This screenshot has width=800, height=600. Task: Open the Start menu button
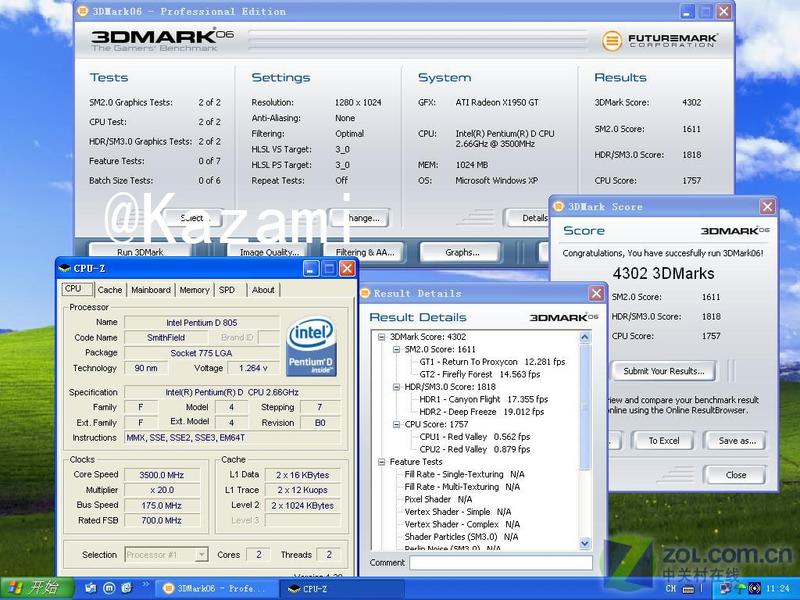pyautogui.click(x=37, y=588)
